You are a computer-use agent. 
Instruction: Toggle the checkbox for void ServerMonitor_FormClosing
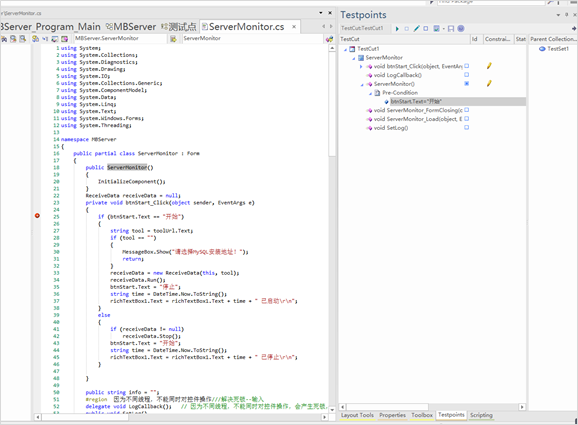[x=467, y=110]
